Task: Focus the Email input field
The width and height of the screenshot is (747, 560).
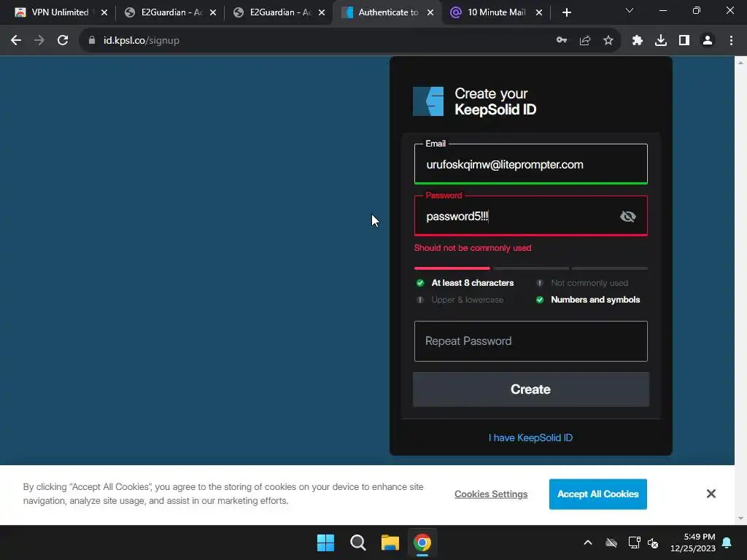Action: coord(531,164)
